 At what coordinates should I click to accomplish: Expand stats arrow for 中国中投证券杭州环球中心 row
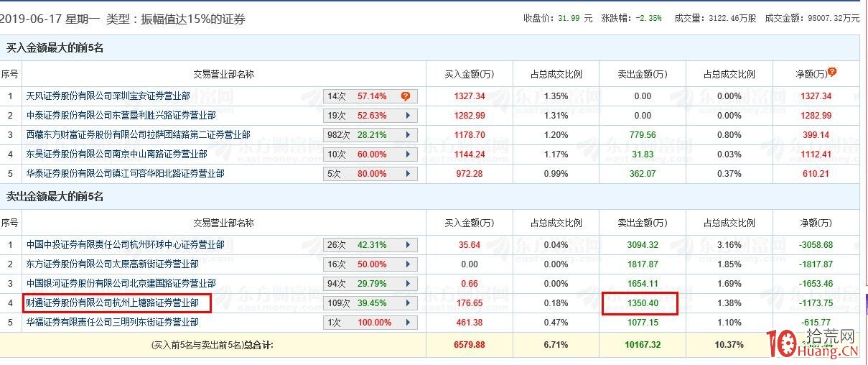(408, 245)
